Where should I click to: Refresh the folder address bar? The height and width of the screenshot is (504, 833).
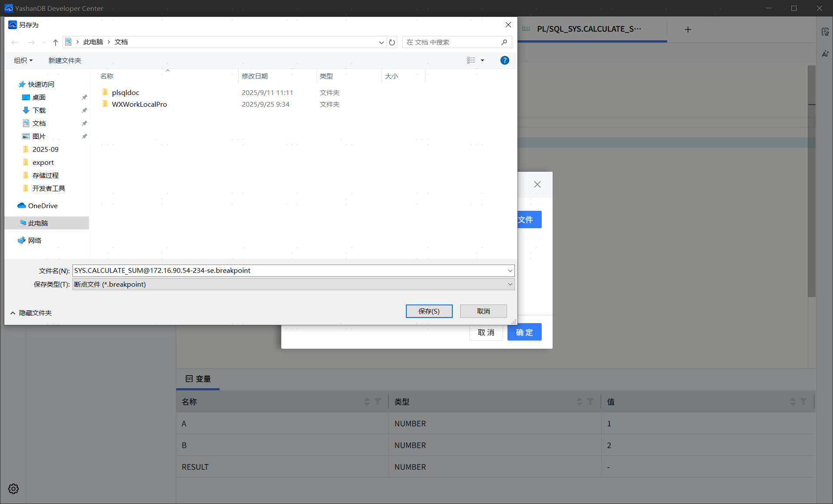(392, 42)
